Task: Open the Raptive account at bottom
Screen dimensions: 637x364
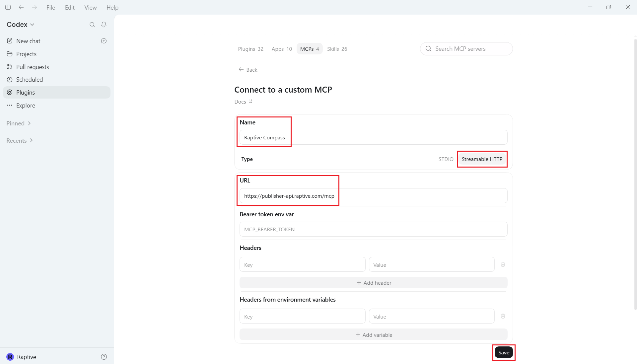Action: 22,357
